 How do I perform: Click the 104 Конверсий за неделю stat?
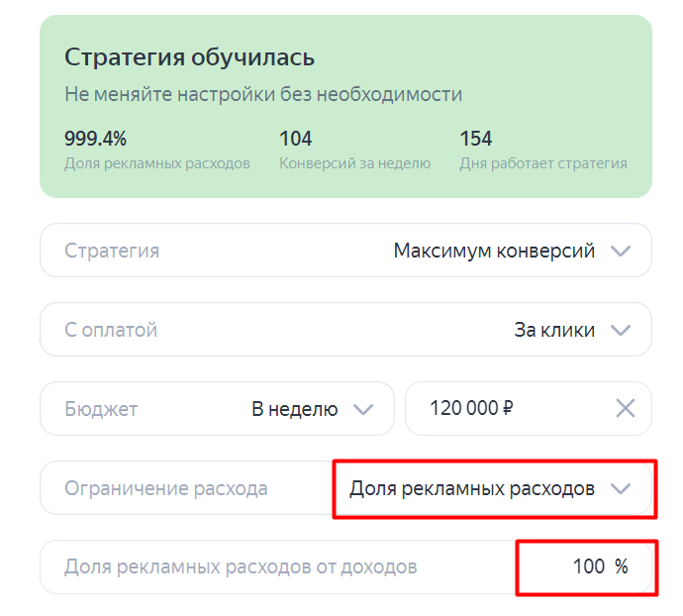click(296, 138)
